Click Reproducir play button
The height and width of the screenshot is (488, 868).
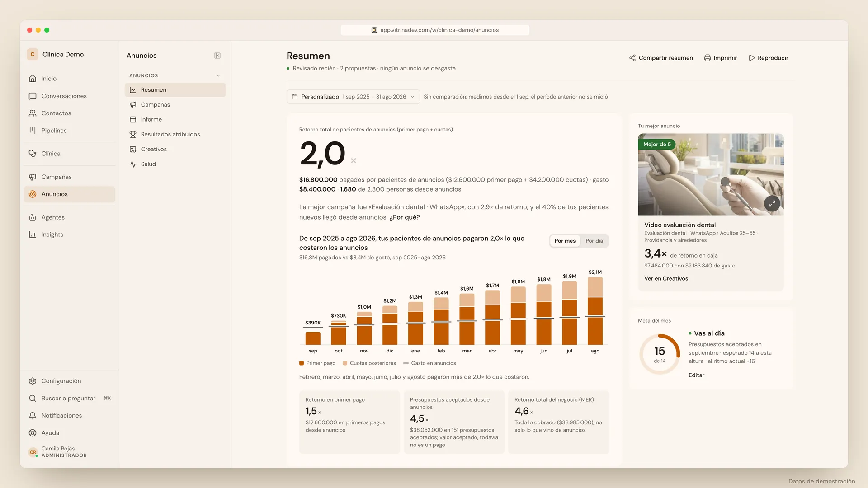(769, 58)
